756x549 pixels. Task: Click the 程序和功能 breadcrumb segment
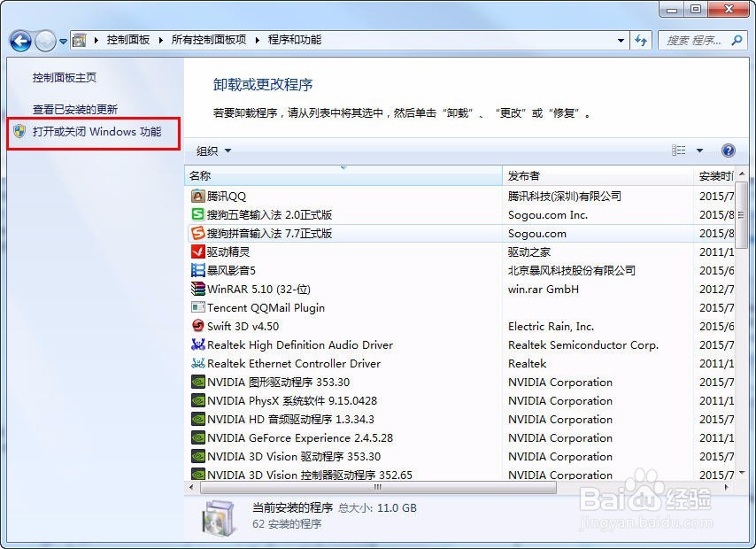[295, 40]
